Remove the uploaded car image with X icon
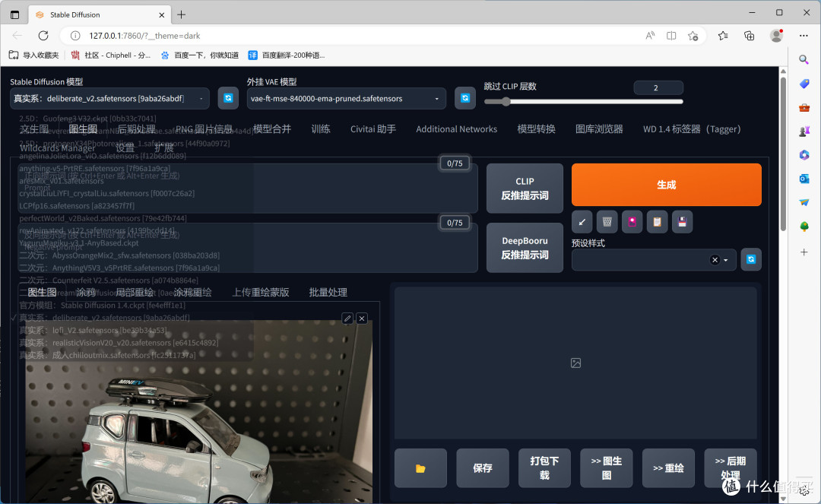This screenshot has height=504, width=821. click(362, 319)
